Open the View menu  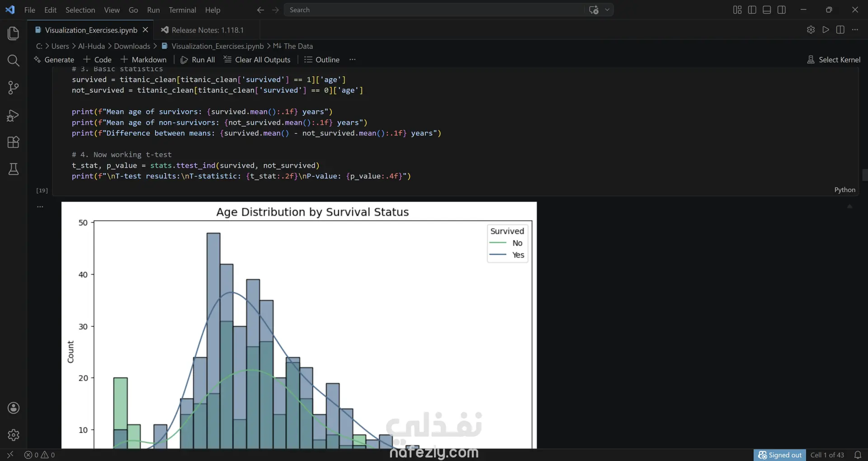point(112,10)
